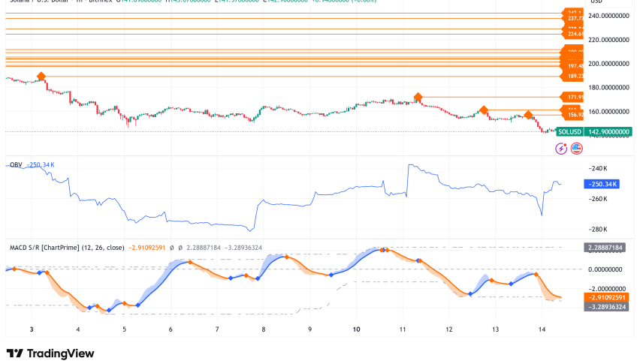Click the 180.00 value on the price scale
640x364 pixels.
[608, 87]
